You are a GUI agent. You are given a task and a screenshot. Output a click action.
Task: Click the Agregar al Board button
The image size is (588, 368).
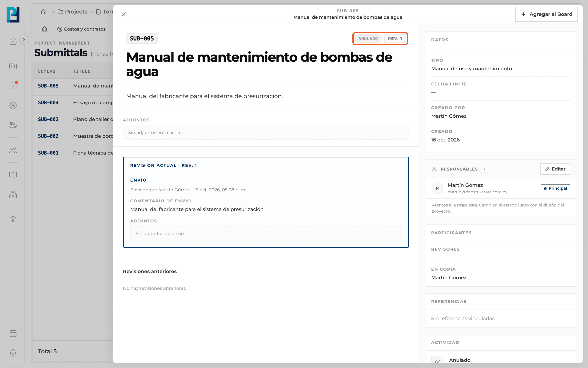[x=546, y=14]
